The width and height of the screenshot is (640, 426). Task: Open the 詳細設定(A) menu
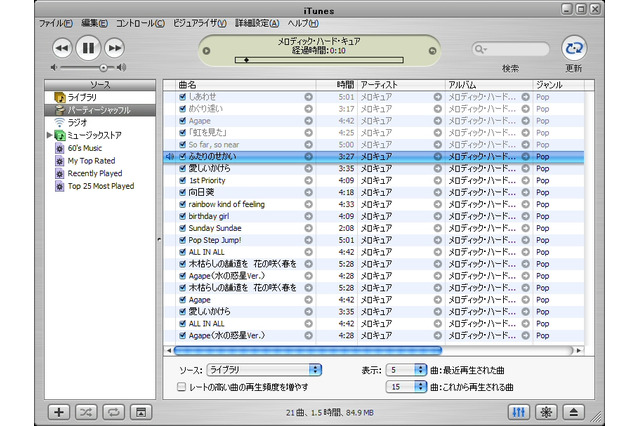tap(257, 23)
